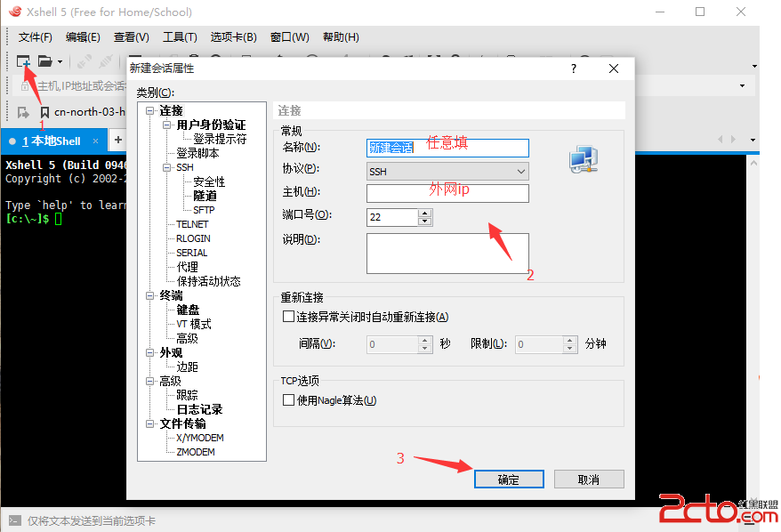The image size is (781, 532).
Task: Close the 新建会话属性 dialog with X
Action: (x=614, y=69)
